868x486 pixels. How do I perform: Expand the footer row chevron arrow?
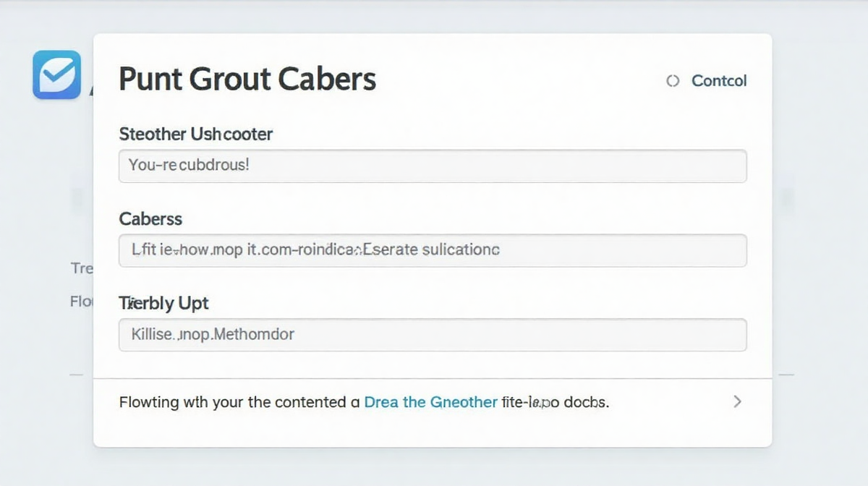pyautogui.click(x=737, y=402)
